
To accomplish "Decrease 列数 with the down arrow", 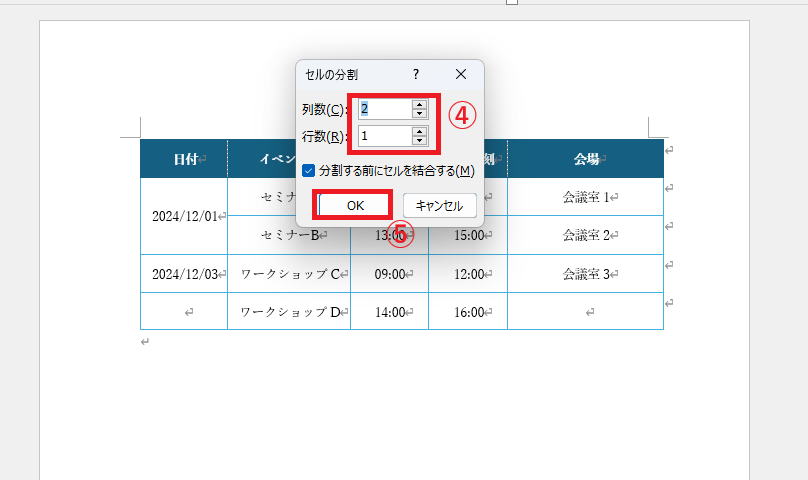I will click(419, 113).
